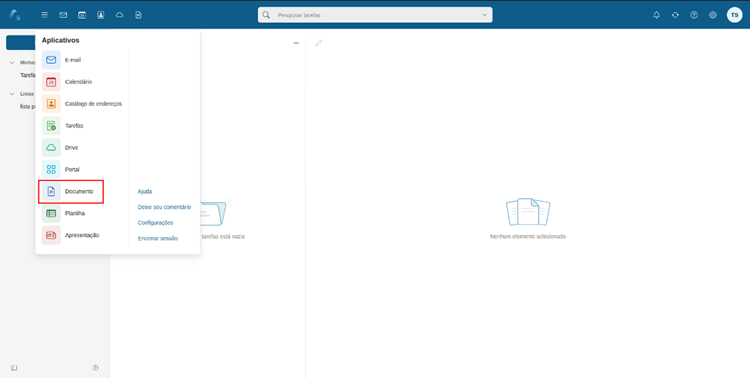Click the Pesquisar tarefas search field
This screenshot has width=750, height=378.
(375, 15)
